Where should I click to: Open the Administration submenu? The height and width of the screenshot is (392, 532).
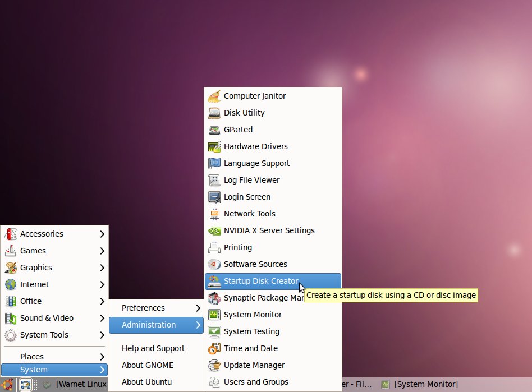tap(156, 325)
